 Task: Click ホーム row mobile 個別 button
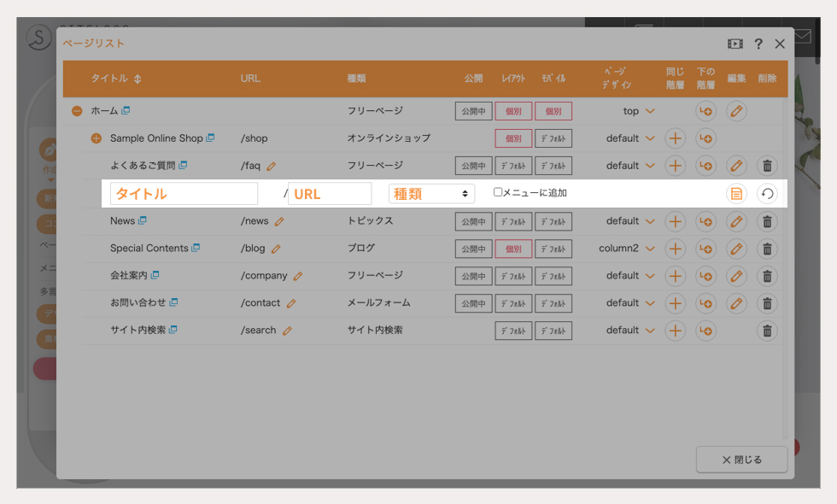553,111
